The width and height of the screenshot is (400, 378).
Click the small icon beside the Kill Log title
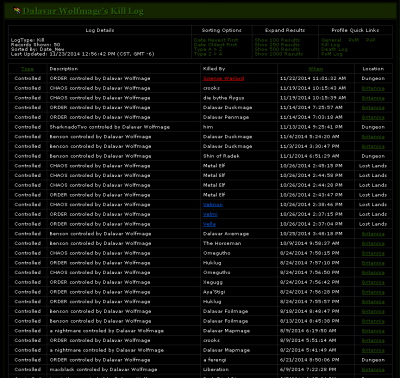coord(17,11)
